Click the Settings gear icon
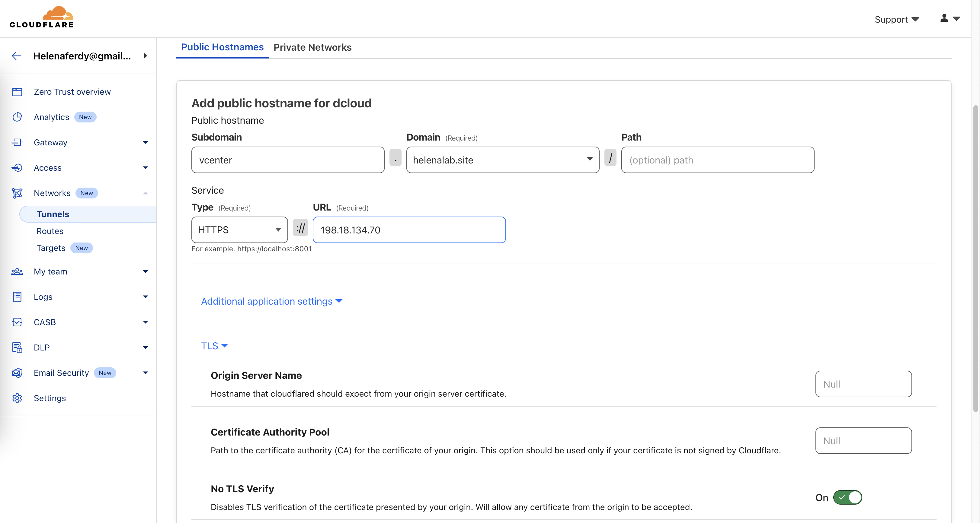Screen dimensions: 980x523 coord(17,398)
